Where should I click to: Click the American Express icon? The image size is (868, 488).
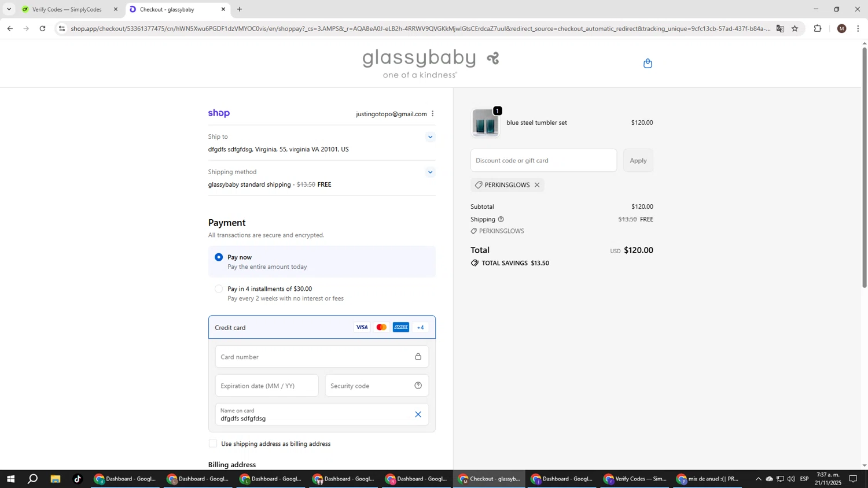401,328
